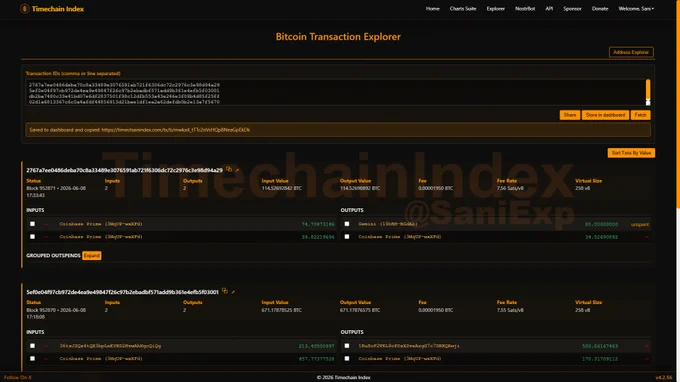The image size is (680, 382).
Task: Open transaction 5ef0e04f… via external-link arrow icon
Action: (233, 292)
